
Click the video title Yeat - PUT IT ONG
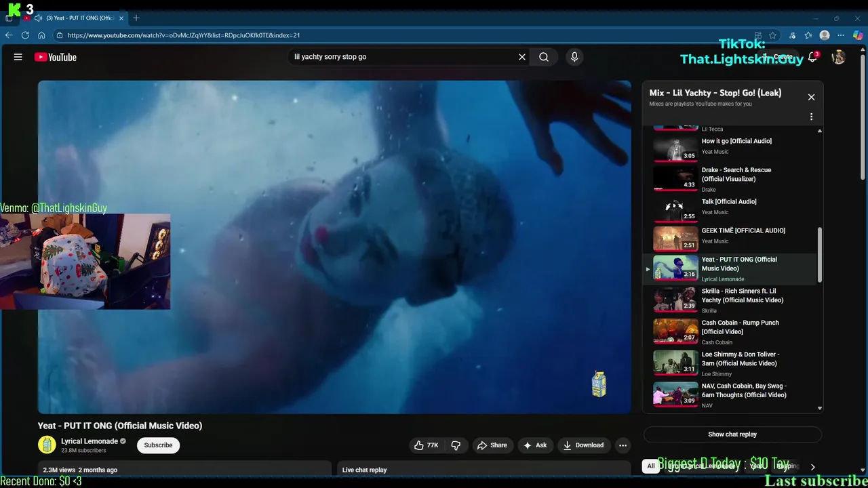click(x=120, y=426)
